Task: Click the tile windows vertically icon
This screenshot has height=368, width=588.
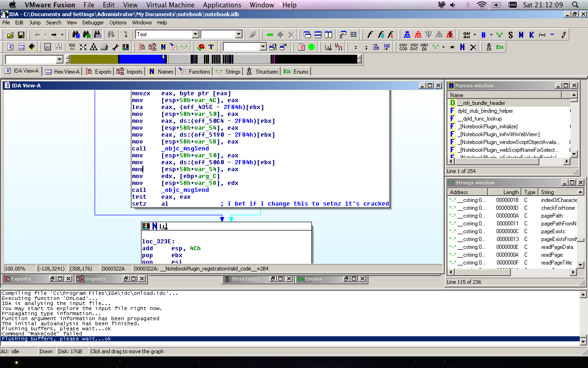Action: click(x=328, y=34)
